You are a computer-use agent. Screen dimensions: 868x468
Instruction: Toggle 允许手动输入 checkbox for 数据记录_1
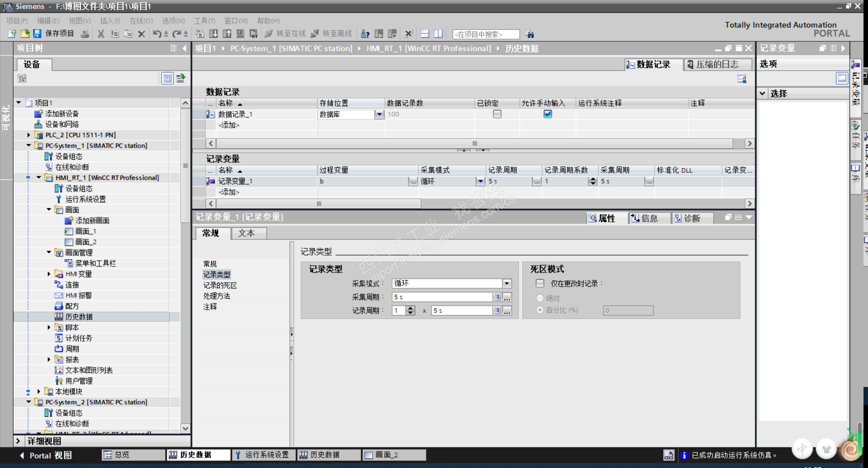548,114
